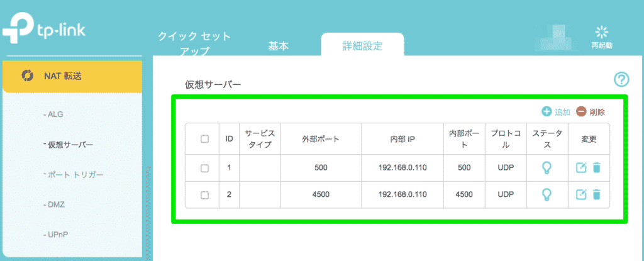Check the checkbox for entry ID 1
The height and width of the screenshot is (261, 644).
click(x=204, y=168)
